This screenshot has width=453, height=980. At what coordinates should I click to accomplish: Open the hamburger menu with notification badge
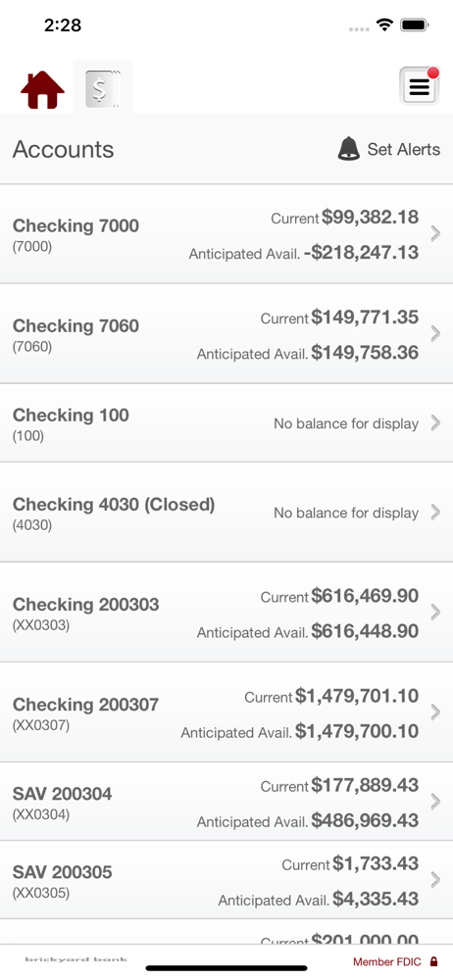[420, 85]
